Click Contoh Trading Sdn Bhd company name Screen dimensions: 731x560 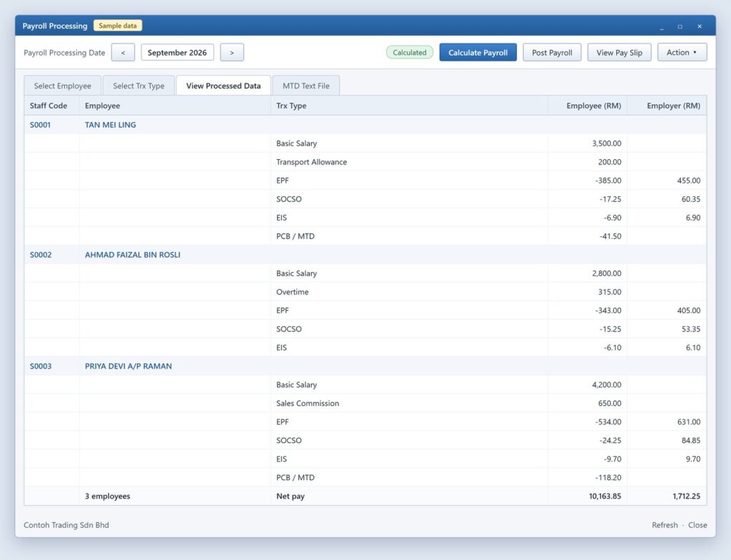(66, 525)
